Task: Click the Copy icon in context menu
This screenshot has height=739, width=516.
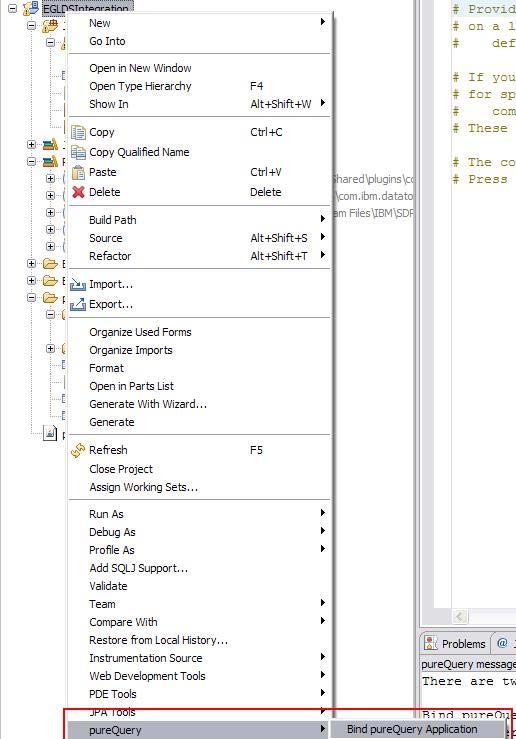Action: [x=78, y=132]
